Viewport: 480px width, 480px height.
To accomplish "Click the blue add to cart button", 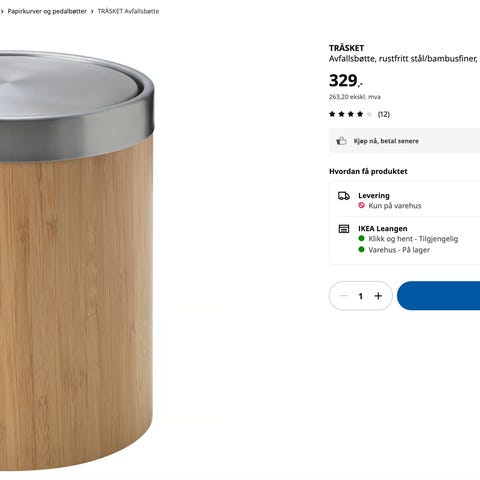I will click(438, 296).
